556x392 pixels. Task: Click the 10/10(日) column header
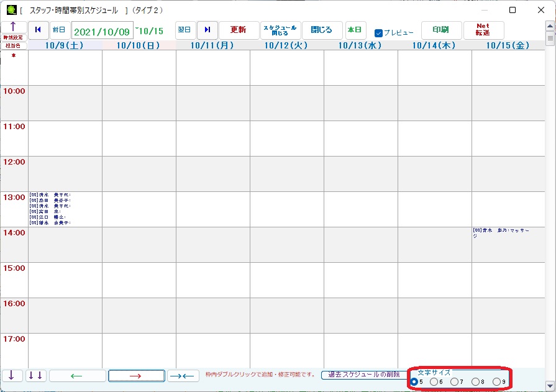[x=139, y=45]
